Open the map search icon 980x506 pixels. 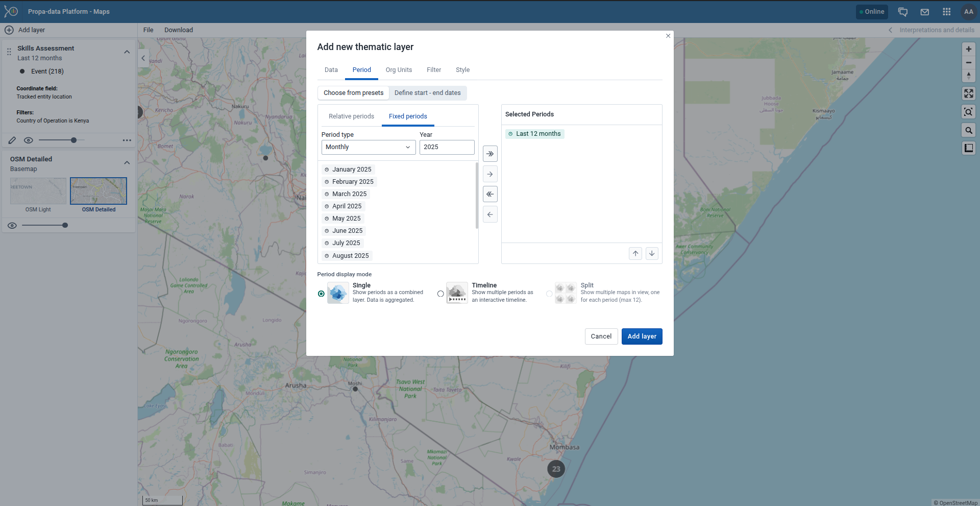(968, 130)
